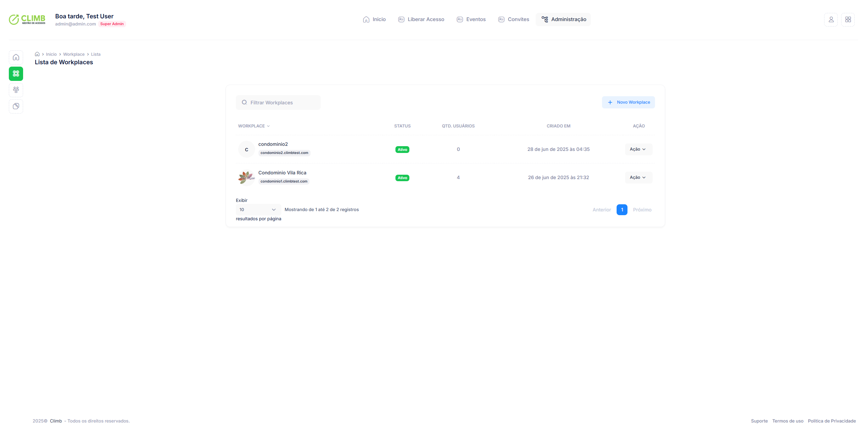Click the home icon in the breadcrumb trail
This screenshot has width=868, height=431.
pyautogui.click(x=37, y=54)
